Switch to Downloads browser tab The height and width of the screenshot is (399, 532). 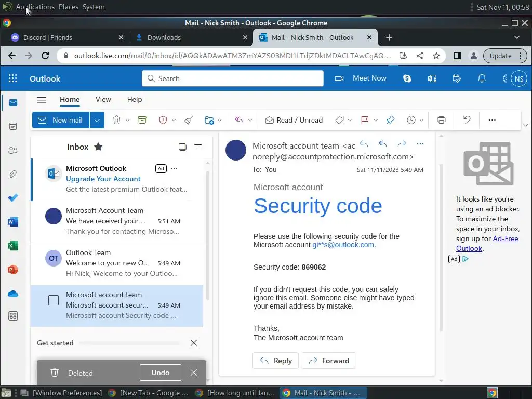[x=191, y=37]
